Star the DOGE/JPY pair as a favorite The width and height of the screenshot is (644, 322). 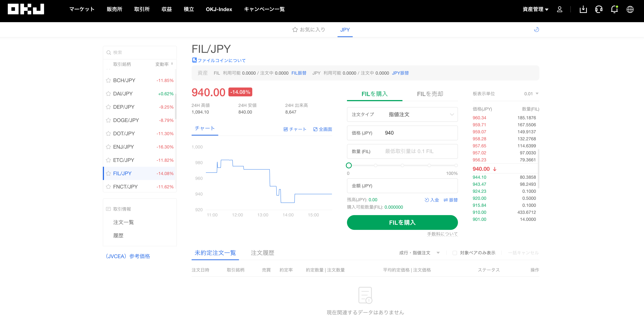108,120
